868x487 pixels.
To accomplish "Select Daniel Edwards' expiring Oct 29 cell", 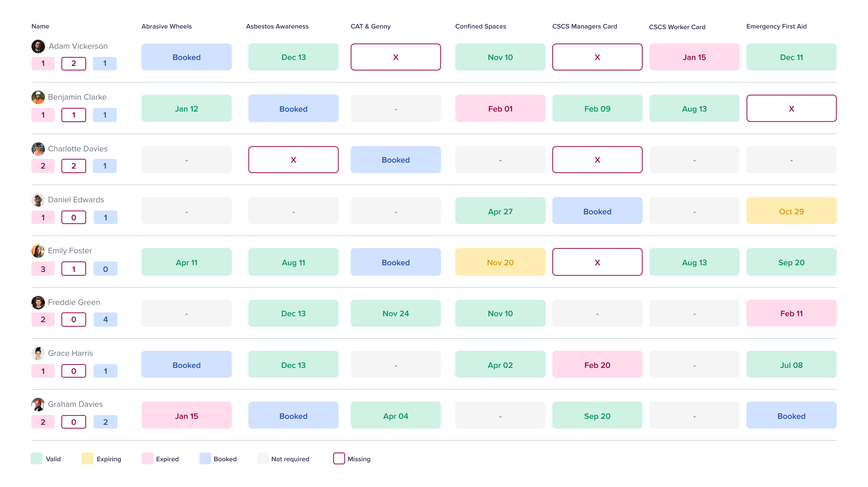I will tap(791, 211).
